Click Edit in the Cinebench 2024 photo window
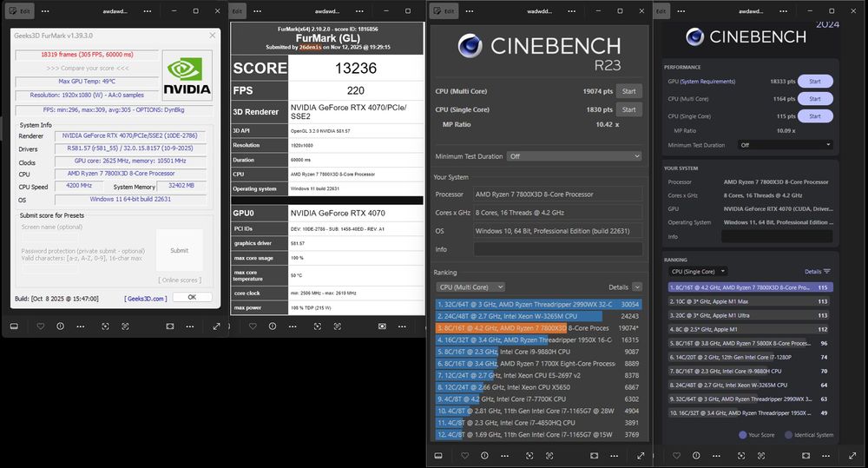Viewport: 868px width, 468px height. [661, 11]
